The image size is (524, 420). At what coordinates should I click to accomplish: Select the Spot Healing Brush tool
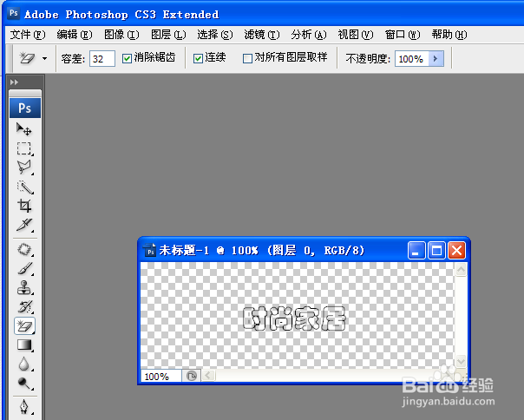pos(24,249)
